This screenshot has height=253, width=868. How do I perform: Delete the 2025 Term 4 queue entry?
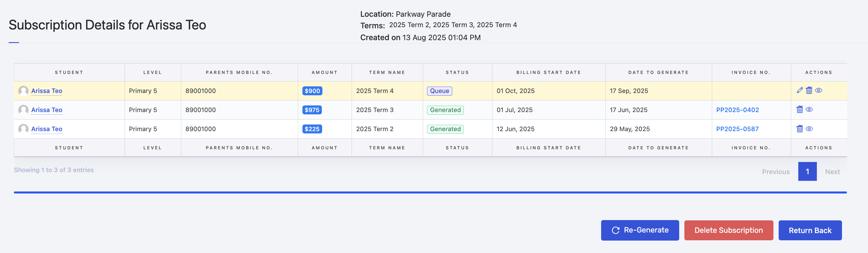[809, 90]
